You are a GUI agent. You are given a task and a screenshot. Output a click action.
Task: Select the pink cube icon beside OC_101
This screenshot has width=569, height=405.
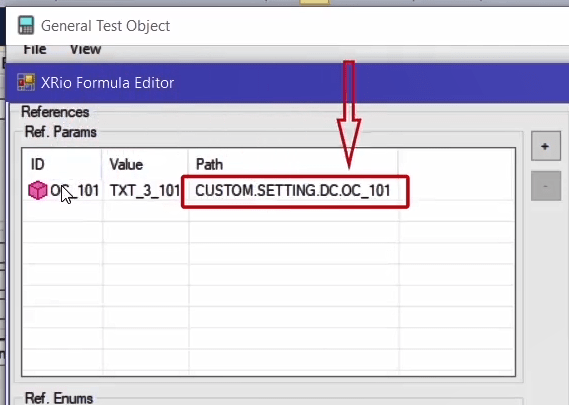38,190
